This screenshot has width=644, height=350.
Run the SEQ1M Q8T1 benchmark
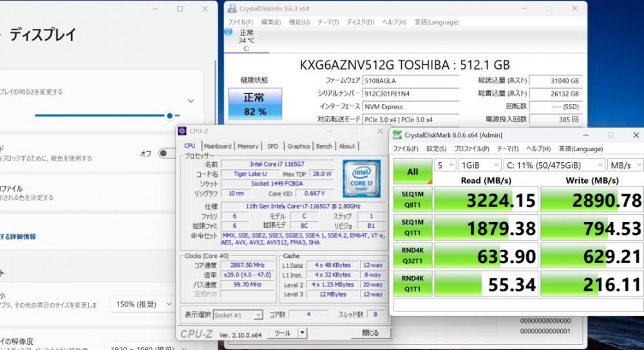pyautogui.click(x=412, y=199)
